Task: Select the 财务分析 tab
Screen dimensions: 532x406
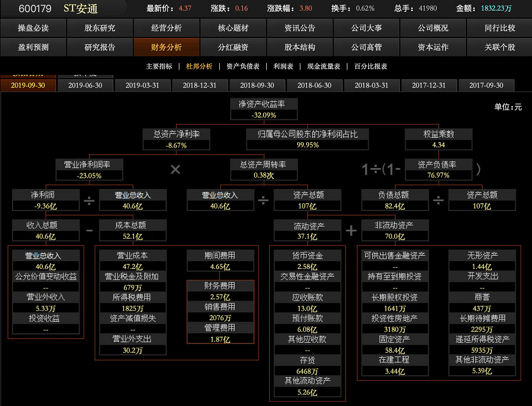Action: (166, 47)
